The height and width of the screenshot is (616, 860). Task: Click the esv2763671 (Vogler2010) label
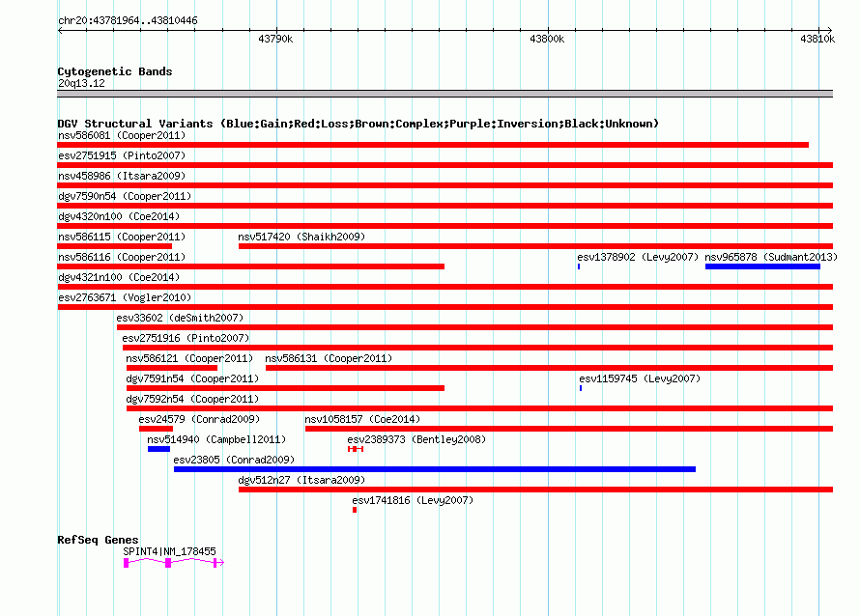[x=125, y=297]
